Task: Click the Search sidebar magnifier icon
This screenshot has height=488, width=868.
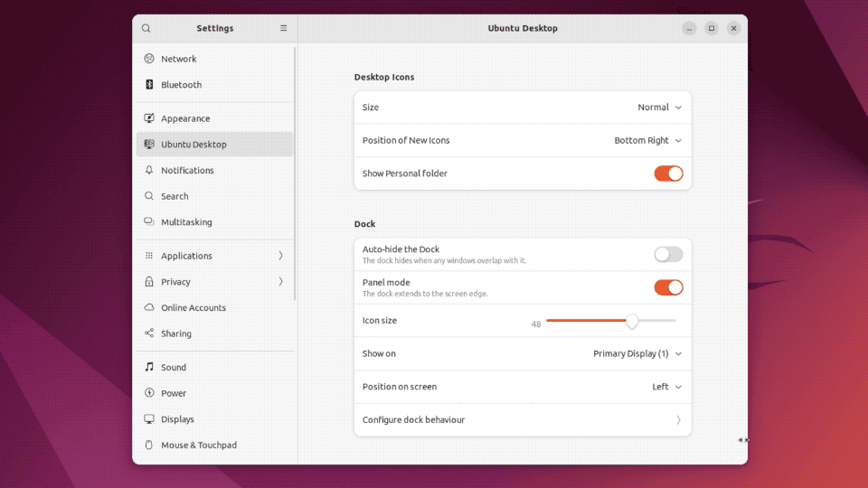Action: [x=149, y=196]
